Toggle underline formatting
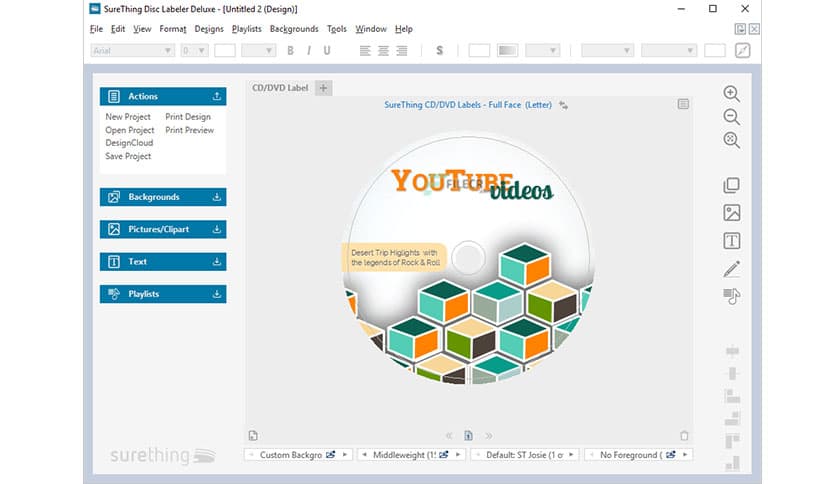Image resolution: width=836 pixels, height=484 pixels. coord(327,51)
